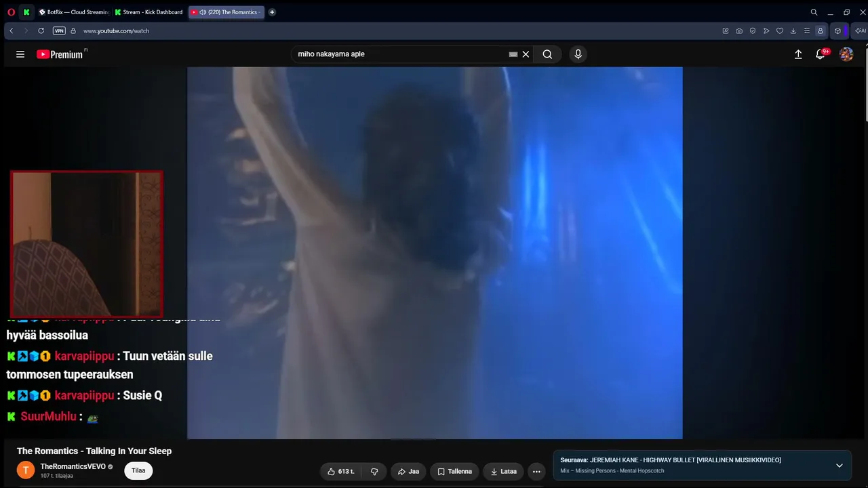868x488 pixels.
Task: Save video using Tallenna button
Action: (x=454, y=471)
